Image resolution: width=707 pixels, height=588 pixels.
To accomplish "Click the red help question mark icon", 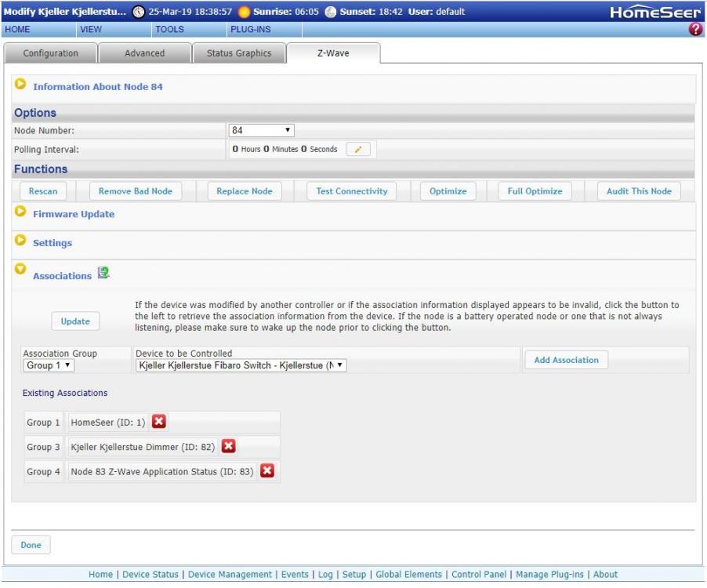I will (x=695, y=29).
